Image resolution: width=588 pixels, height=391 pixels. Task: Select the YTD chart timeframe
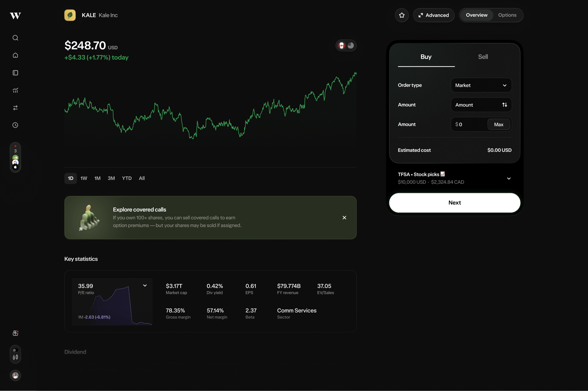coord(127,178)
